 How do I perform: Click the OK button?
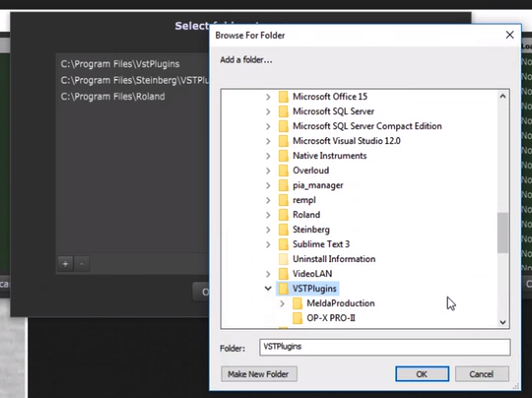point(422,374)
